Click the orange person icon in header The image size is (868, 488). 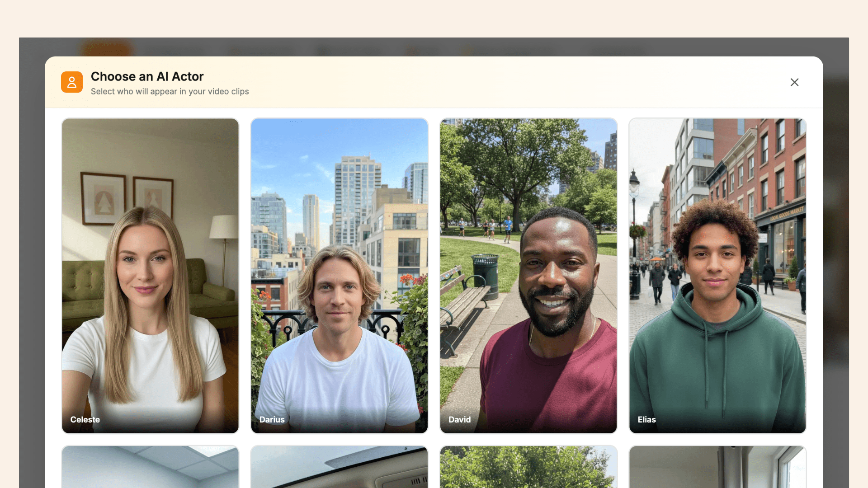(x=72, y=82)
